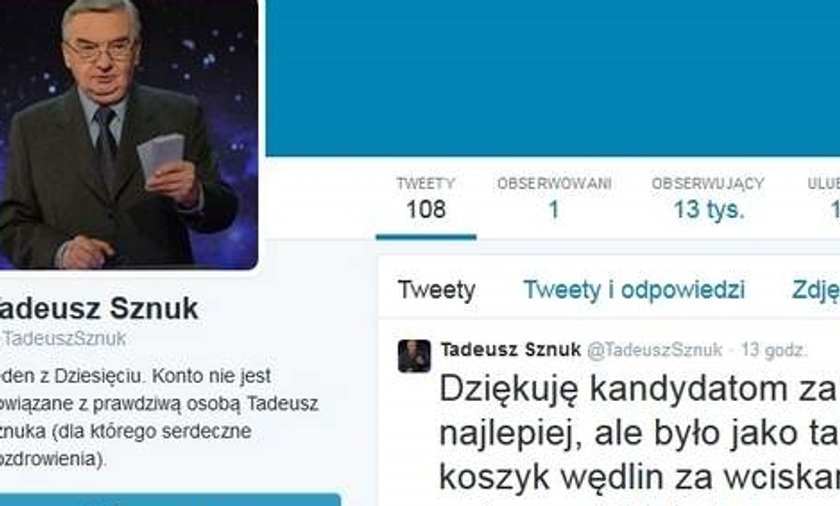Open the 13 godz. tweet timestamp
This screenshot has height=506, width=840.
(x=774, y=350)
